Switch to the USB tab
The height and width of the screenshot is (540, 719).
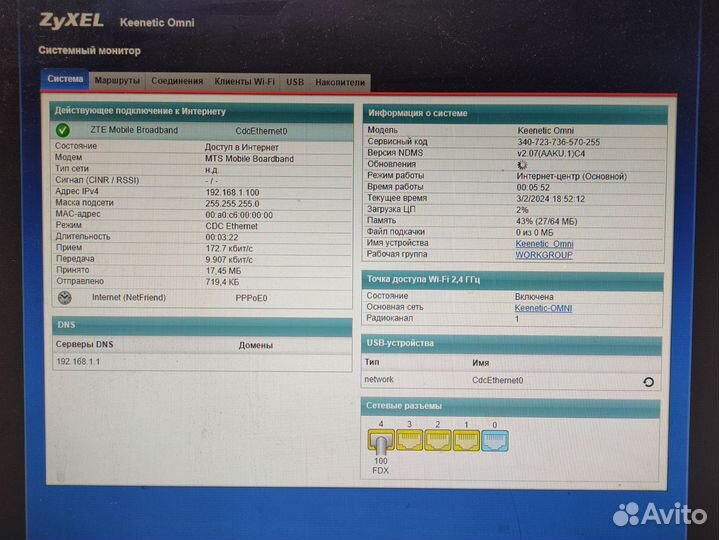coord(295,81)
